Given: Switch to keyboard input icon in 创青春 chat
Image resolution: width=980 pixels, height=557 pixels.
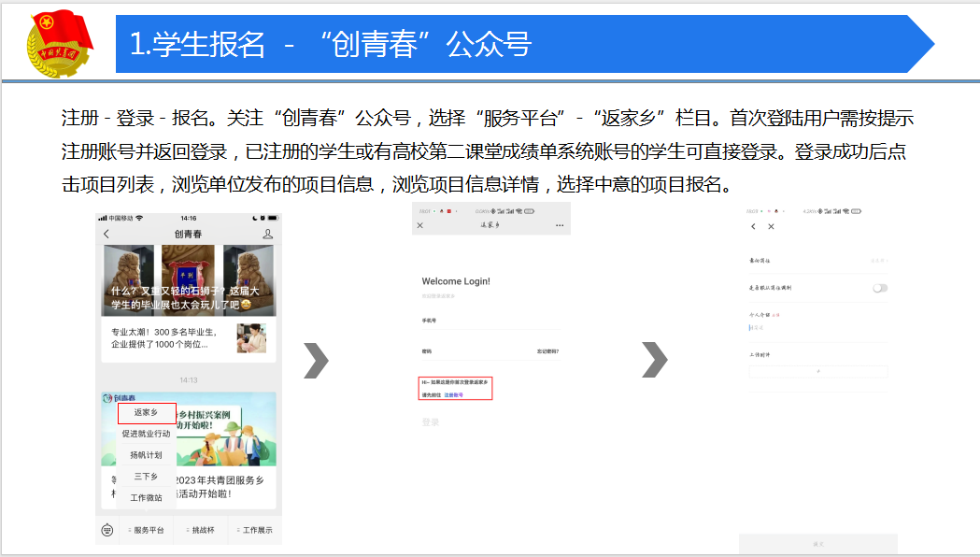Looking at the screenshot, I should tap(107, 530).
